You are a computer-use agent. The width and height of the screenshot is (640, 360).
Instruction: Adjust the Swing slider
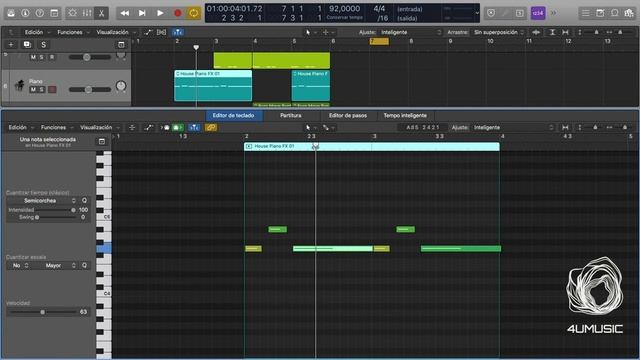(56, 218)
